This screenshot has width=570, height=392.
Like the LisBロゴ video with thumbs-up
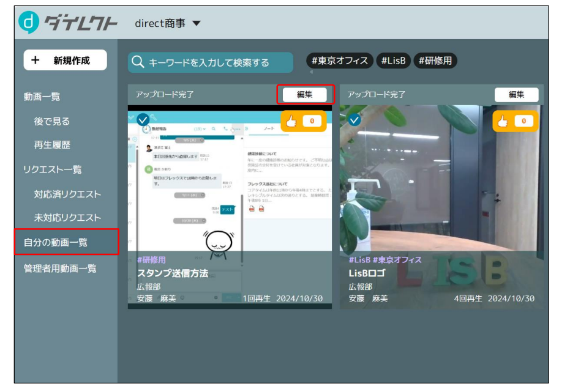[503, 121]
